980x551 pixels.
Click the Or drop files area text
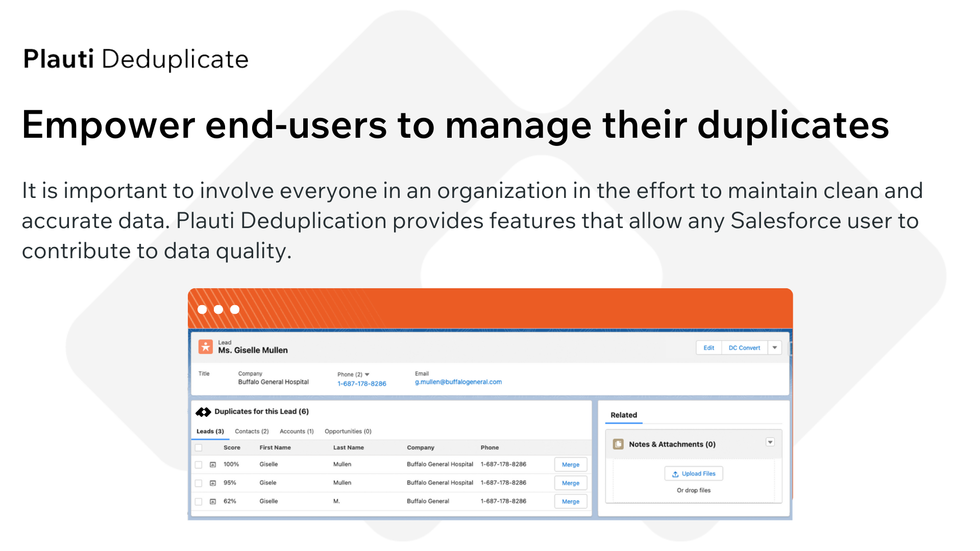[694, 491]
